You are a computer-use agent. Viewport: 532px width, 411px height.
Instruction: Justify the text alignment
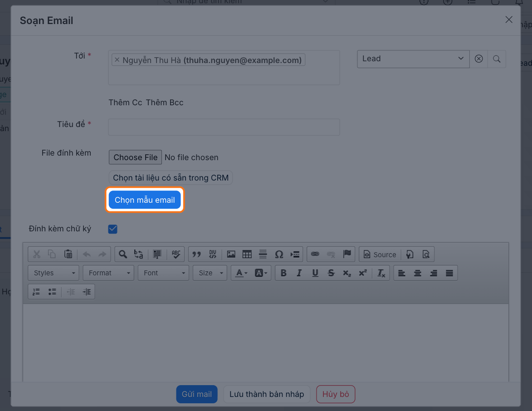point(449,273)
